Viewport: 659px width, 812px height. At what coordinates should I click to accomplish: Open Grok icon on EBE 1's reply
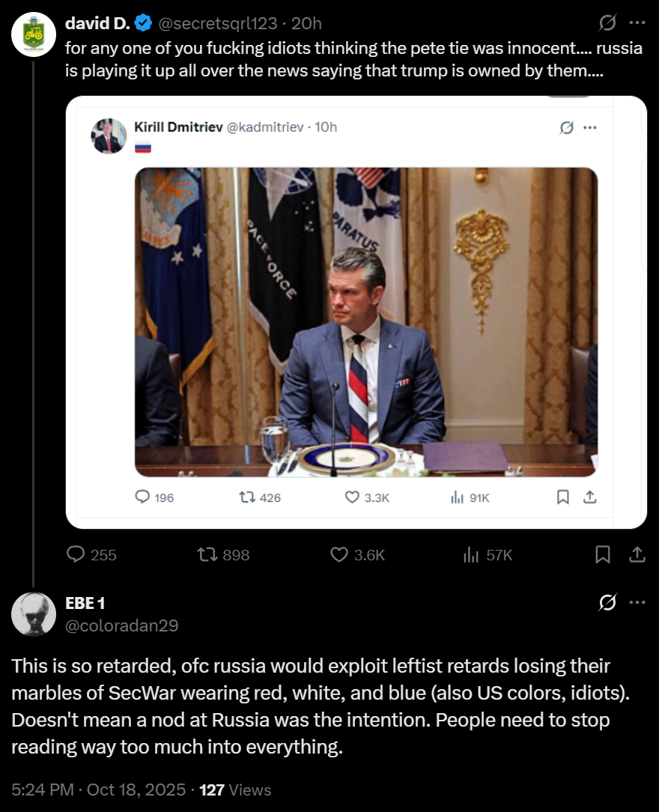pyautogui.click(x=608, y=602)
